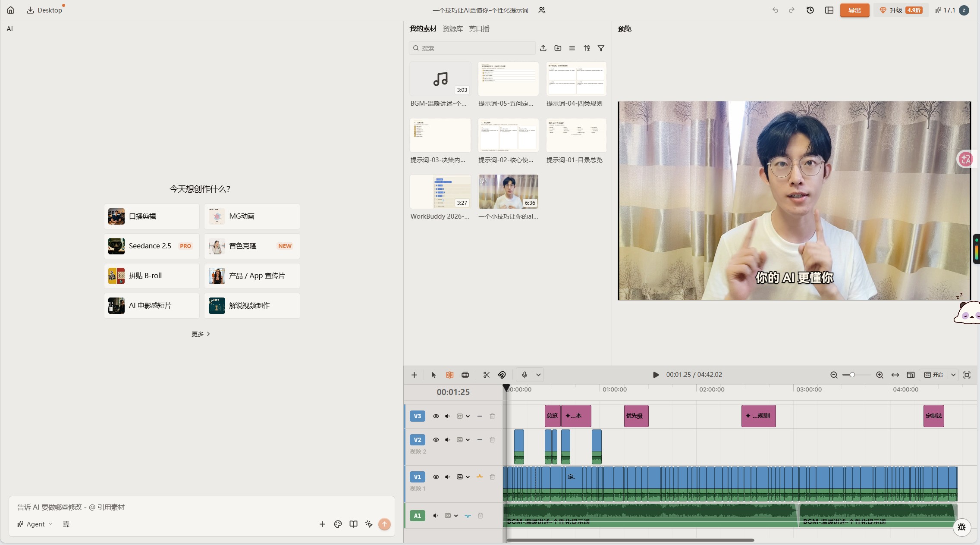The width and height of the screenshot is (980, 545).
Task: Activate the pointer selection tool
Action: pos(433,375)
